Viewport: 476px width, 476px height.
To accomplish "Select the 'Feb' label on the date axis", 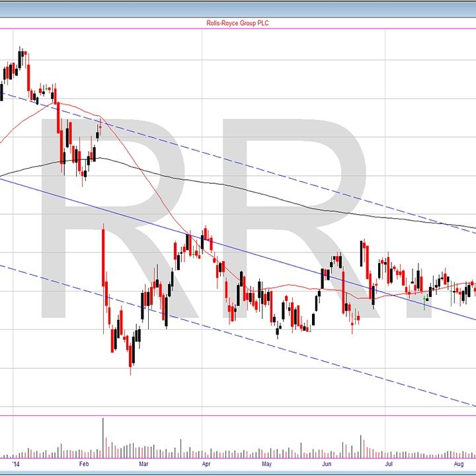I will click(83, 464).
